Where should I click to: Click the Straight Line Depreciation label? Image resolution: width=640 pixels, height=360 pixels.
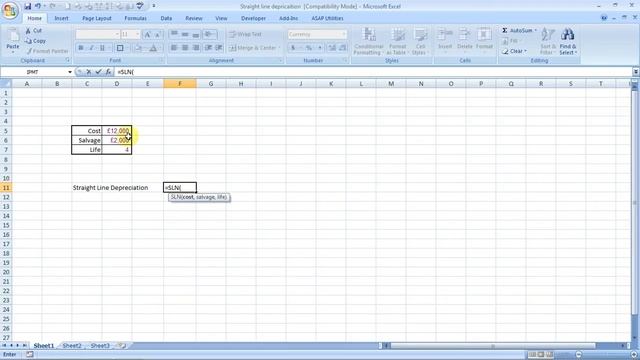pos(110,188)
